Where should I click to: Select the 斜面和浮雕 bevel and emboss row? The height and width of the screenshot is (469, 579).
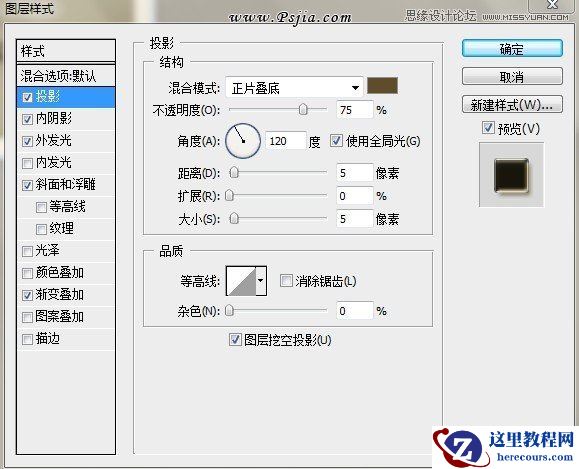click(66, 185)
